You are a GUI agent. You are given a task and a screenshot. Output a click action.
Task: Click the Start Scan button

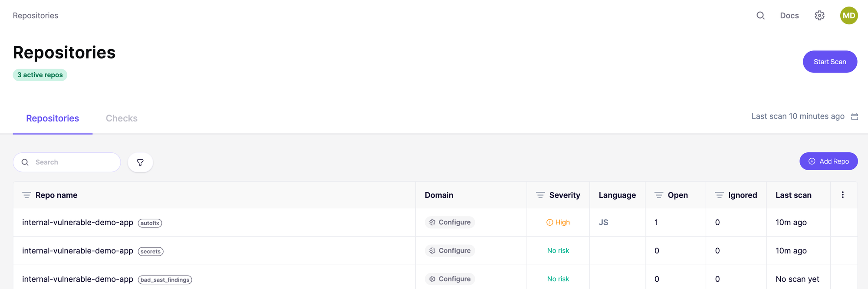click(830, 62)
